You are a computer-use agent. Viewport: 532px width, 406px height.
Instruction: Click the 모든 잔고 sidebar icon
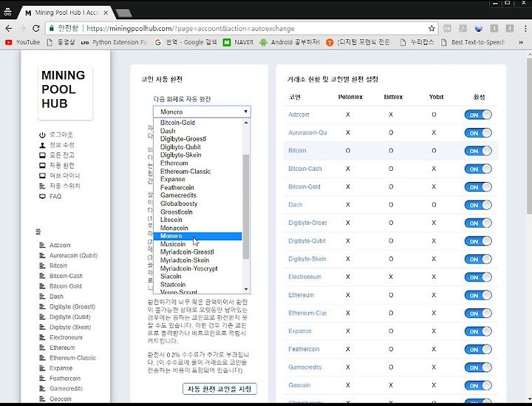point(42,155)
